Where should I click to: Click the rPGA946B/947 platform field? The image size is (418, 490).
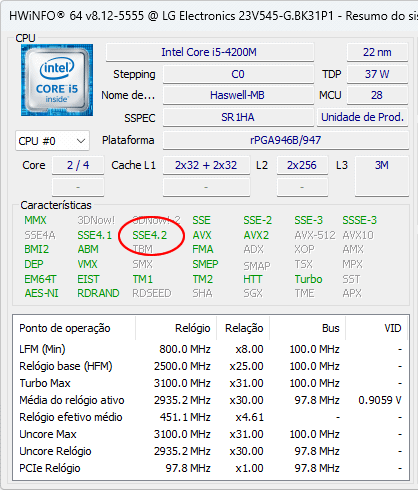pos(286,140)
